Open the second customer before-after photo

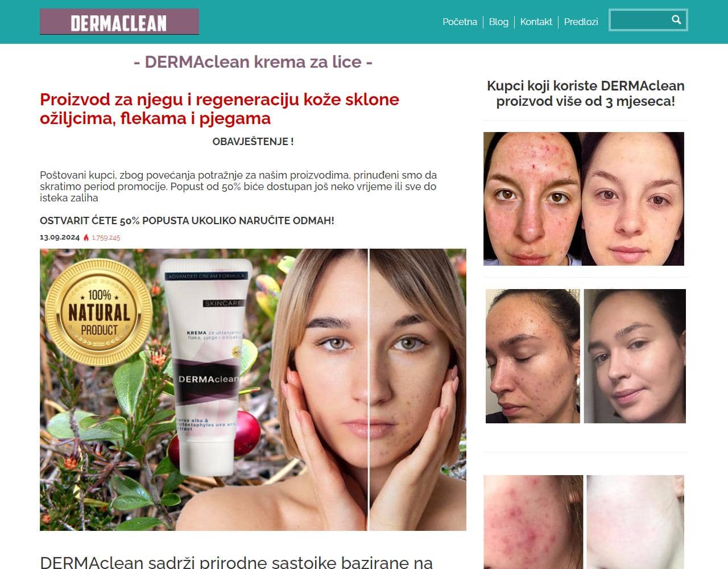(x=585, y=356)
